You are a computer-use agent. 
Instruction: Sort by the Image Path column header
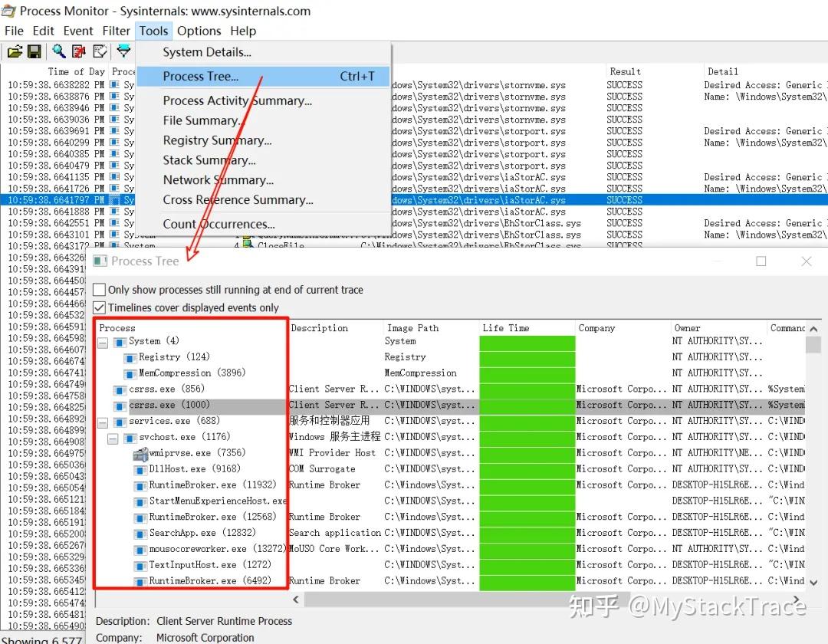click(430, 328)
